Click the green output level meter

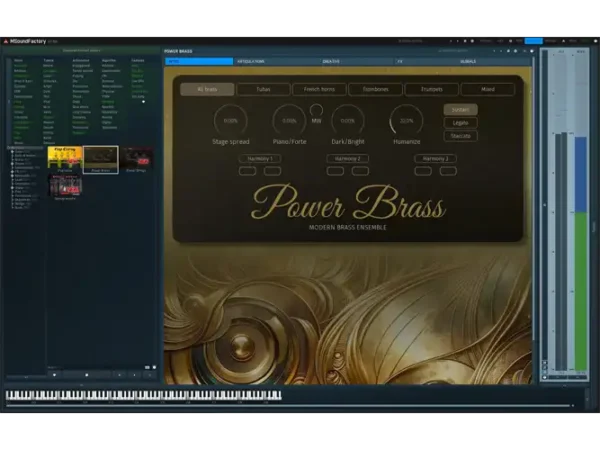(x=581, y=291)
